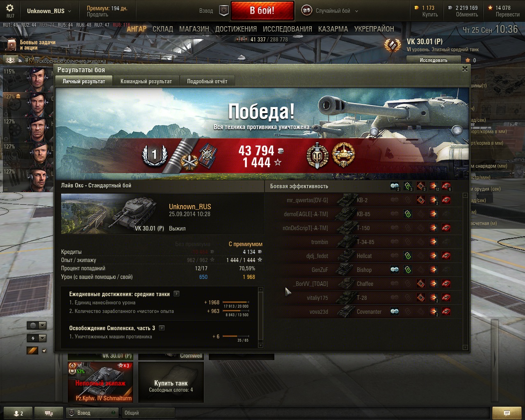
Task: Click the Купить танк empty slot
Action: point(171,382)
